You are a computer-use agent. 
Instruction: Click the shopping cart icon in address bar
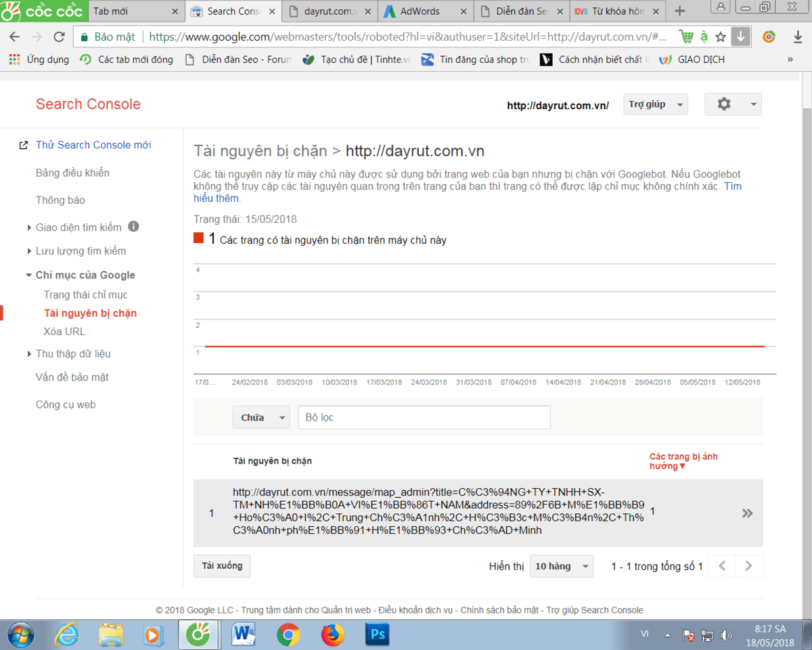pos(686,37)
